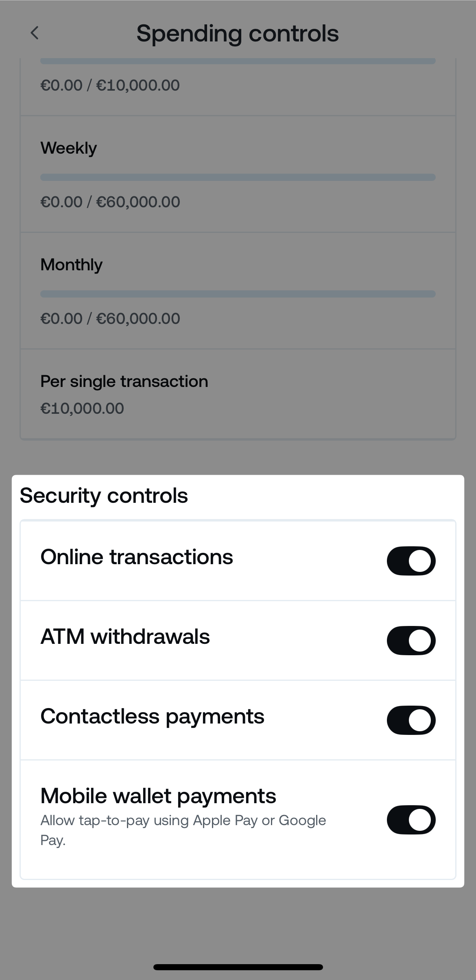Select the Weekly limit label
Screen dimensions: 476x980
(69, 148)
